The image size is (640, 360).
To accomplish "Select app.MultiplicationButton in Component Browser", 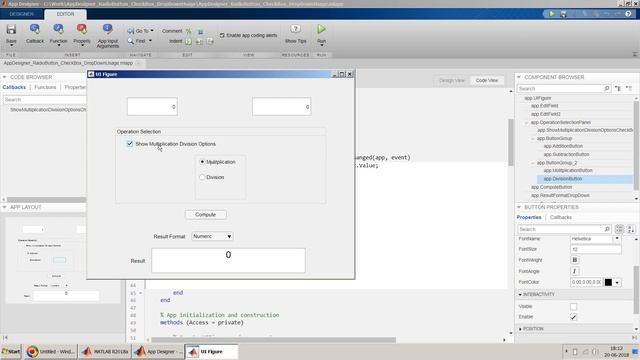I will (568, 171).
